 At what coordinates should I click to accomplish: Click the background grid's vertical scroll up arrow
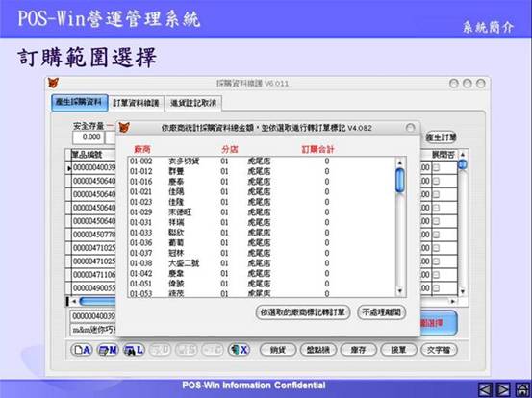(462, 155)
